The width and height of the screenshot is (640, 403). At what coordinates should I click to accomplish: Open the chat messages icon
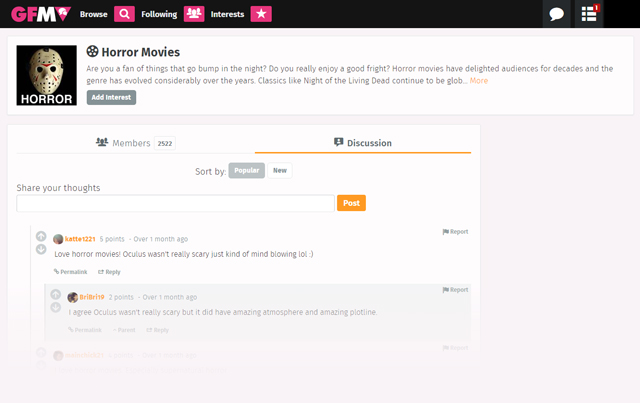pos(556,14)
